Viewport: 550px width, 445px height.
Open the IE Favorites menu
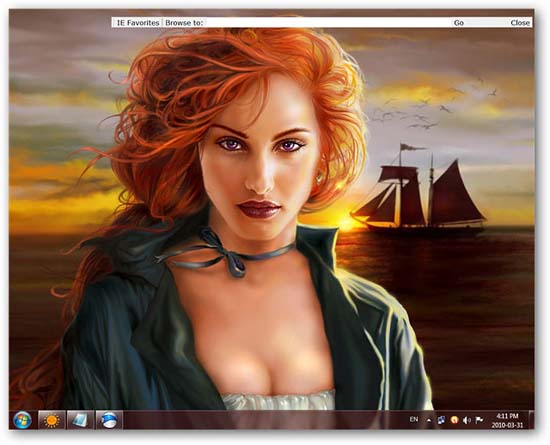(x=138, y=23)
